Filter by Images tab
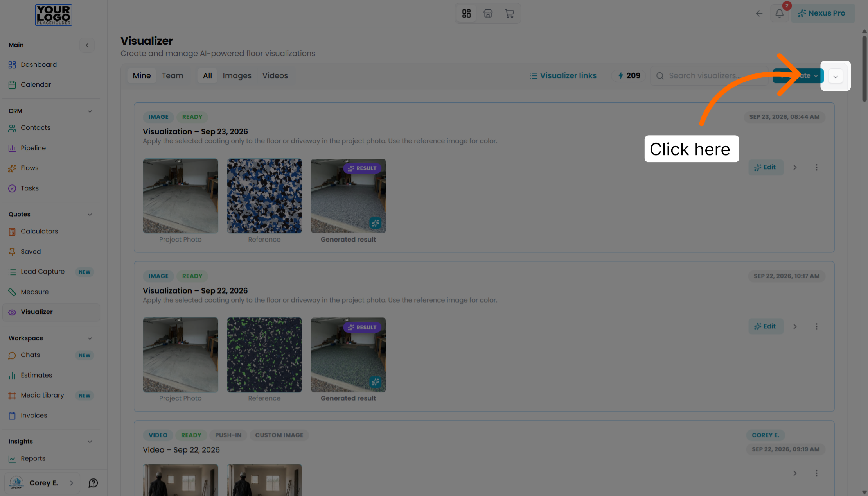 [x=237, y=75]
